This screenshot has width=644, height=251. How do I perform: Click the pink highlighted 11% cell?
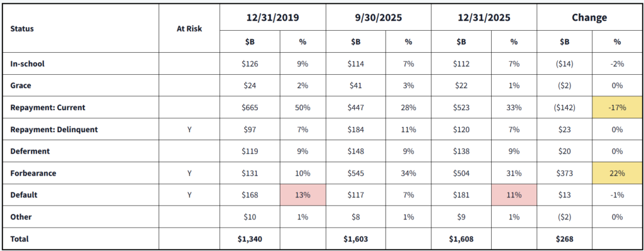pos(514,195)
